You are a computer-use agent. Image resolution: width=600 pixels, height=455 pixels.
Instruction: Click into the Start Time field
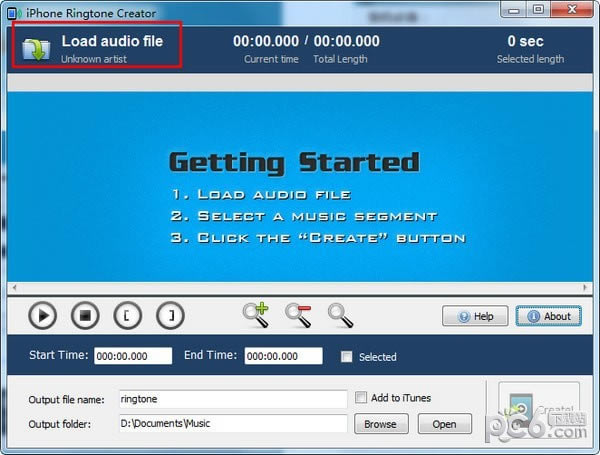tap(133, 356)
